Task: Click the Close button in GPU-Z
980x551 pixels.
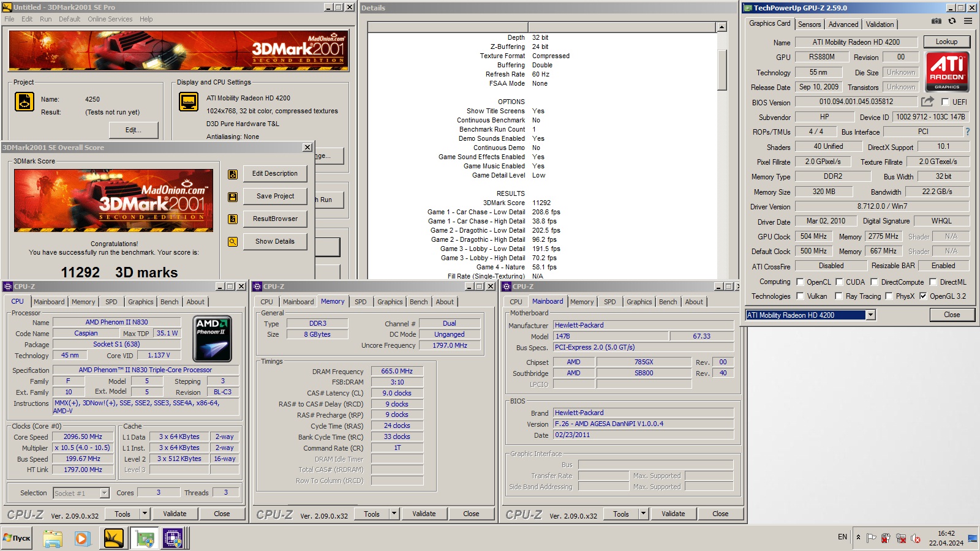Action: pos(952,315)
